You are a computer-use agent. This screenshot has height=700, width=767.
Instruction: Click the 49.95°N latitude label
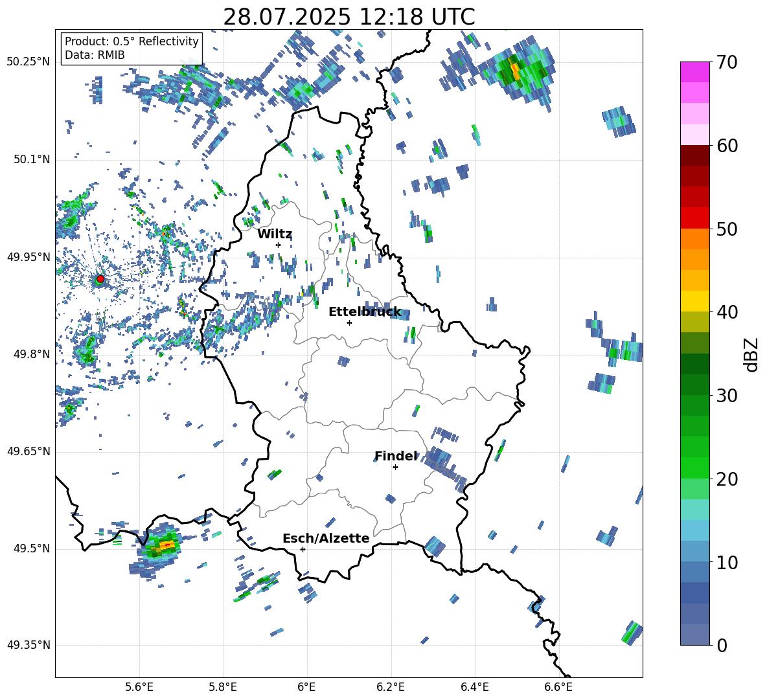pos(29,256)
